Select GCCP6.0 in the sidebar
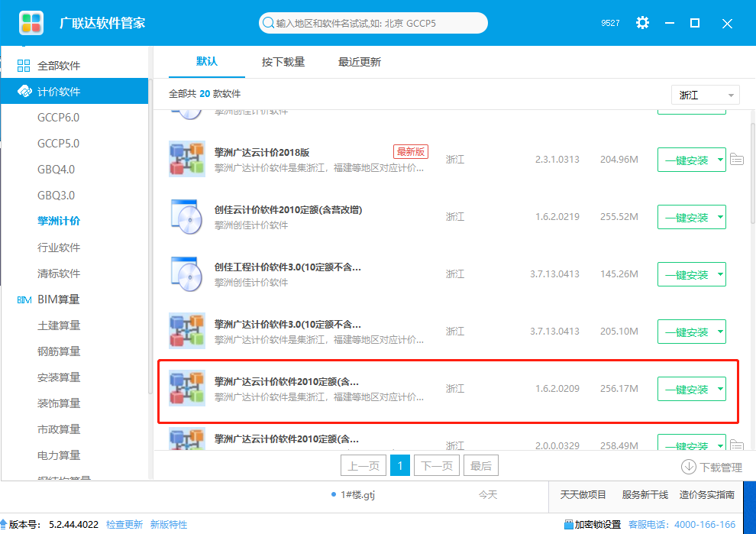Viewport: 756px width, 534px height. coord(58,117)
